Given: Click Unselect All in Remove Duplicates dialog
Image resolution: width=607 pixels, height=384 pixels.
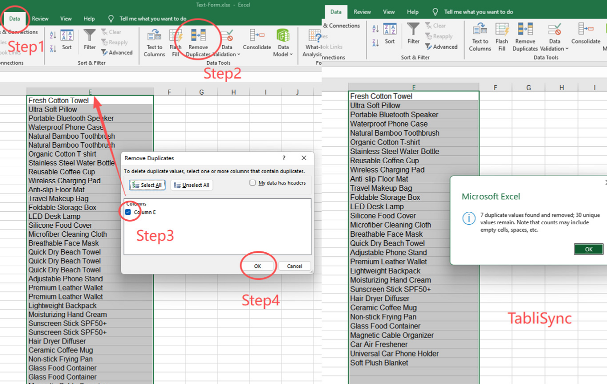Looking at the screenshot, I should pyautogui.click(x=192, y=185).
